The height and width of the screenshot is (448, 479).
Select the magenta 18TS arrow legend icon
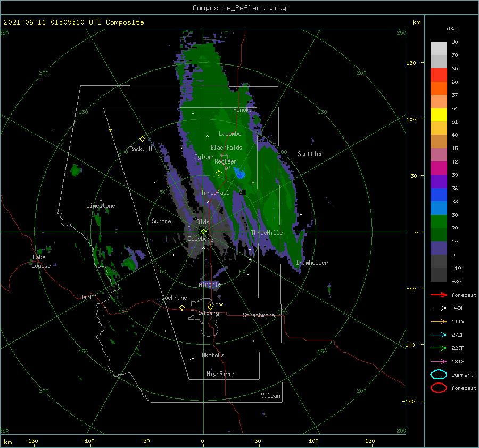[439, 362]
